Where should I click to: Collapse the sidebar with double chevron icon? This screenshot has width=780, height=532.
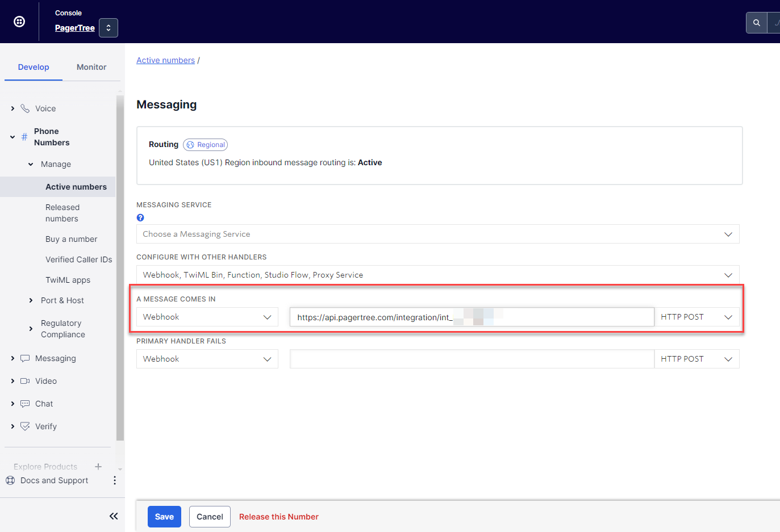tap(114, 516)
